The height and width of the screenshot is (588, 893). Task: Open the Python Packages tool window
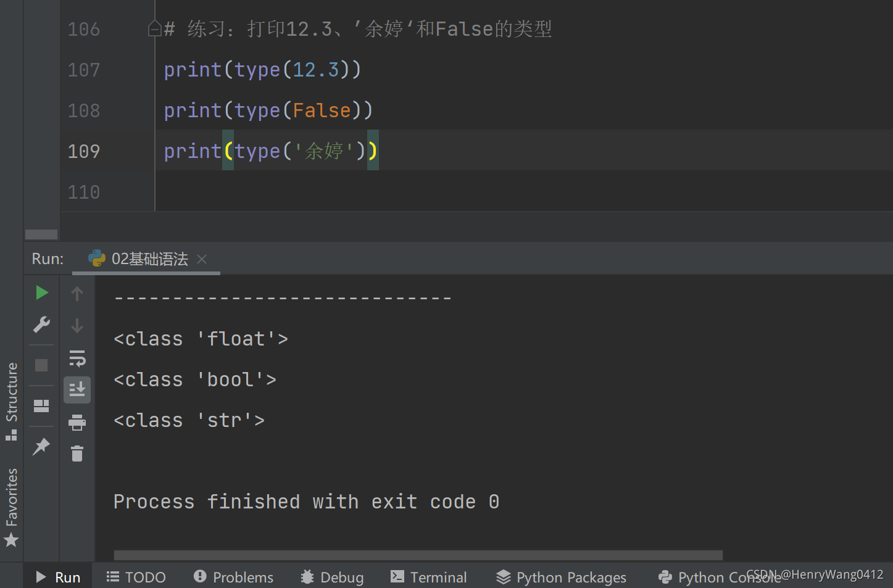tap(562, 577)
